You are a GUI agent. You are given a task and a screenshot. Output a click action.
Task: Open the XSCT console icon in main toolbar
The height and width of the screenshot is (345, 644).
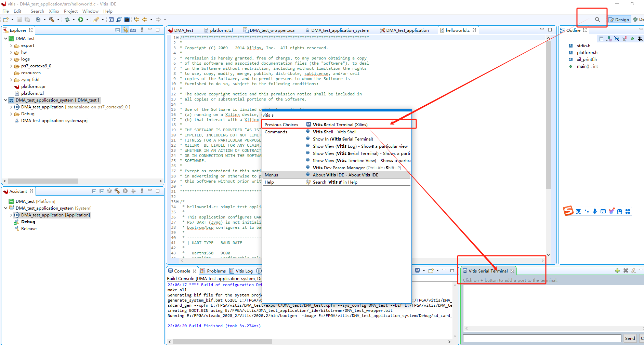(x=111, y=19)
